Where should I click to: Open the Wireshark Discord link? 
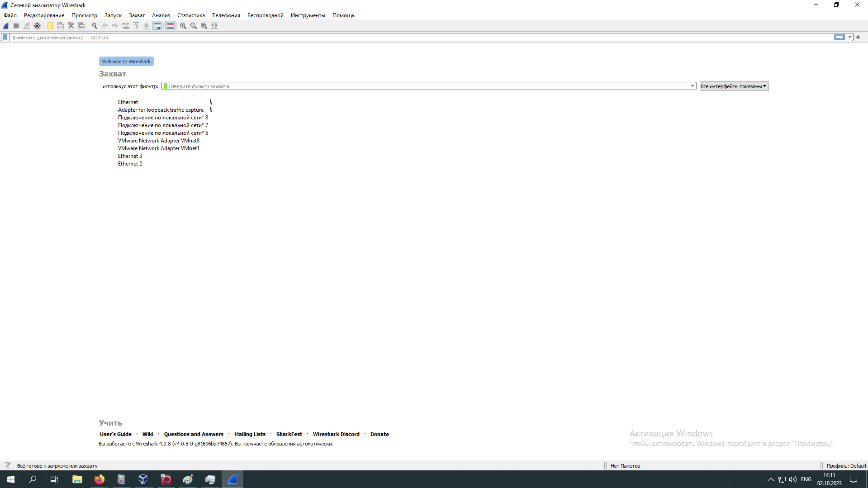tap(336, 434)
